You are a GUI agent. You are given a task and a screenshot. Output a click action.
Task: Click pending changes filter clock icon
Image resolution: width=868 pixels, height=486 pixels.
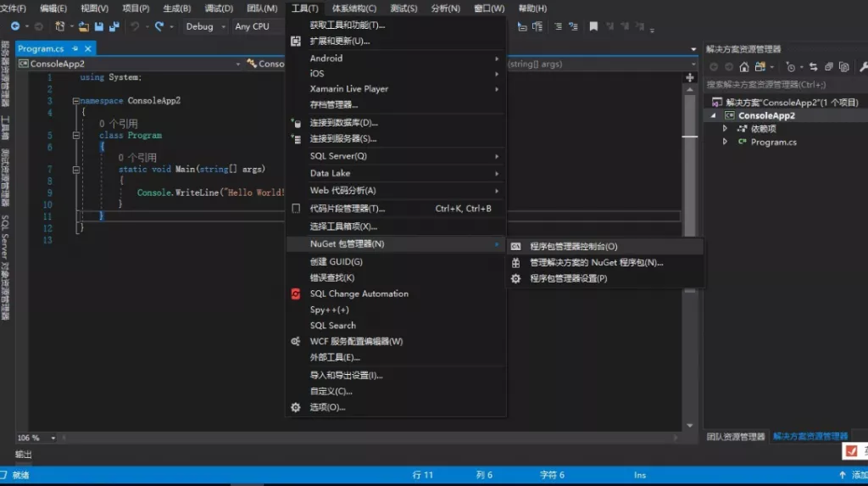791,67
